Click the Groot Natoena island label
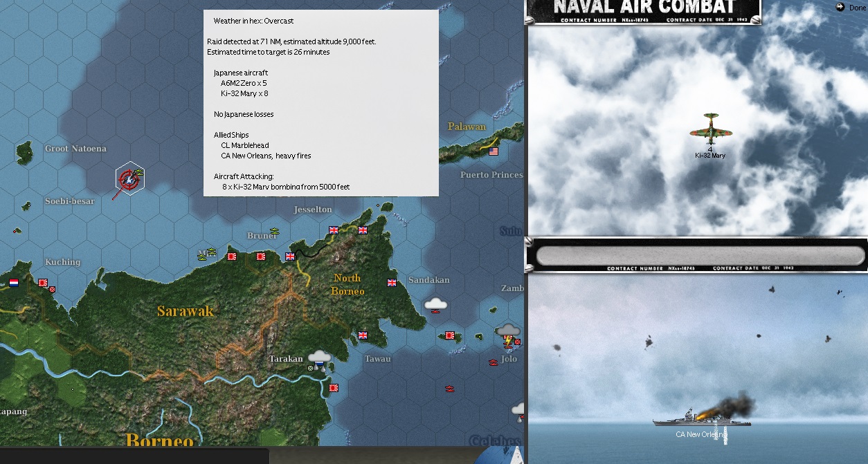This screenshot has height=464, width=868. pos(75,149)
